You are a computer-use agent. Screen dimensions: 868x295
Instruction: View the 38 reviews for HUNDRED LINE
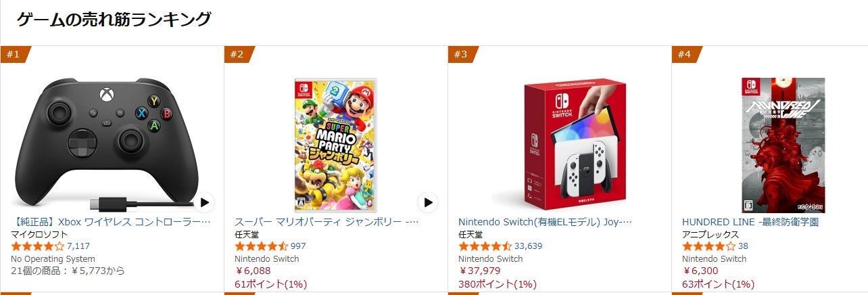[743, 246]
